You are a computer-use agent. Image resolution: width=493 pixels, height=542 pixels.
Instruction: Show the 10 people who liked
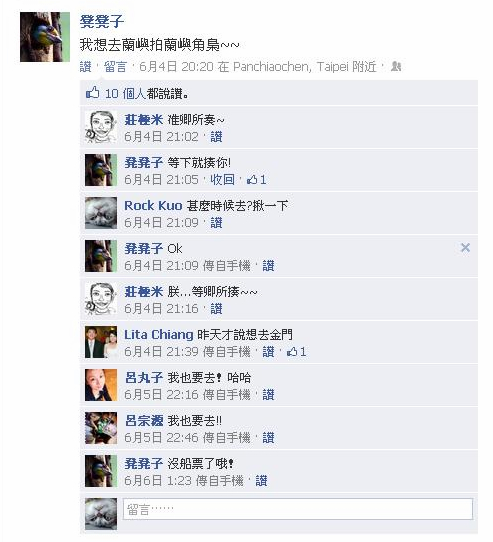(144, 94)
